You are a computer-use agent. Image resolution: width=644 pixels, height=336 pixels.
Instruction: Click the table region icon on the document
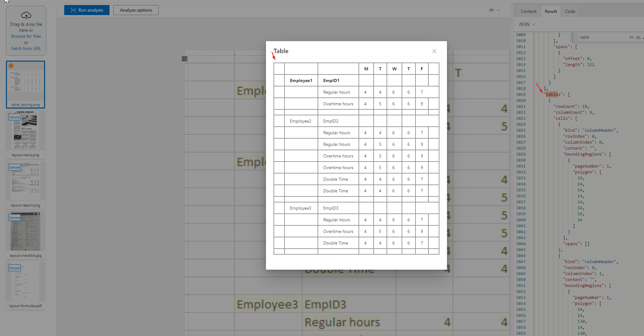[184, 58]
